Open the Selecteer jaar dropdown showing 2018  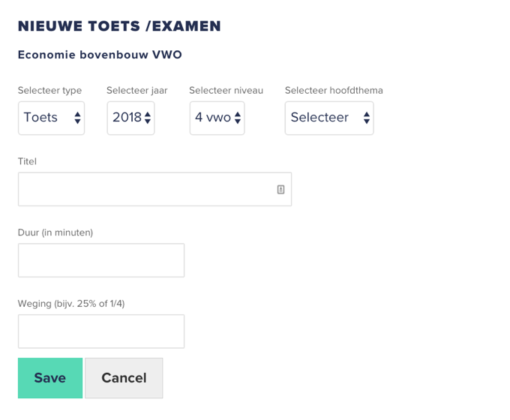click(x=130, y=118)
